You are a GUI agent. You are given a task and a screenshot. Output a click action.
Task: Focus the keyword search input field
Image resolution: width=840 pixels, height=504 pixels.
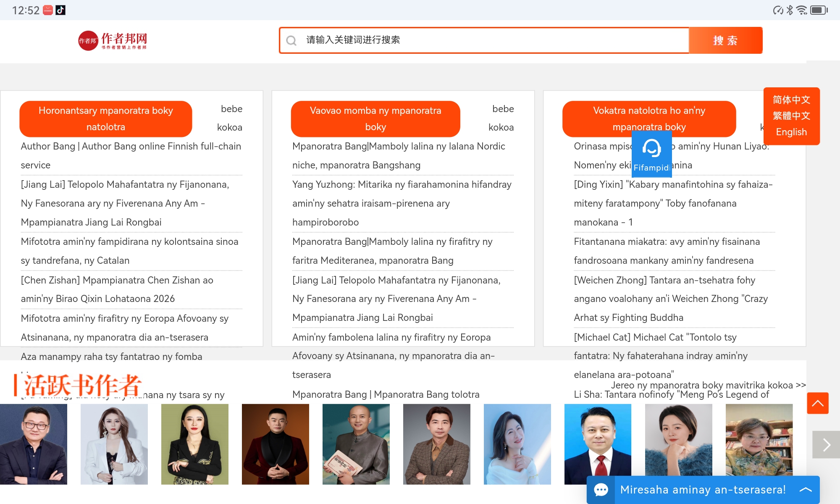483,40
